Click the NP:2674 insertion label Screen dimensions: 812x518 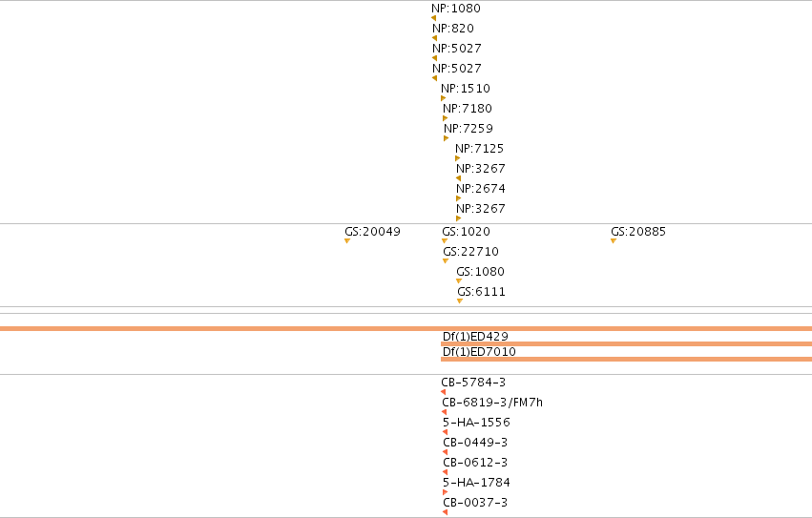(481, 189)
